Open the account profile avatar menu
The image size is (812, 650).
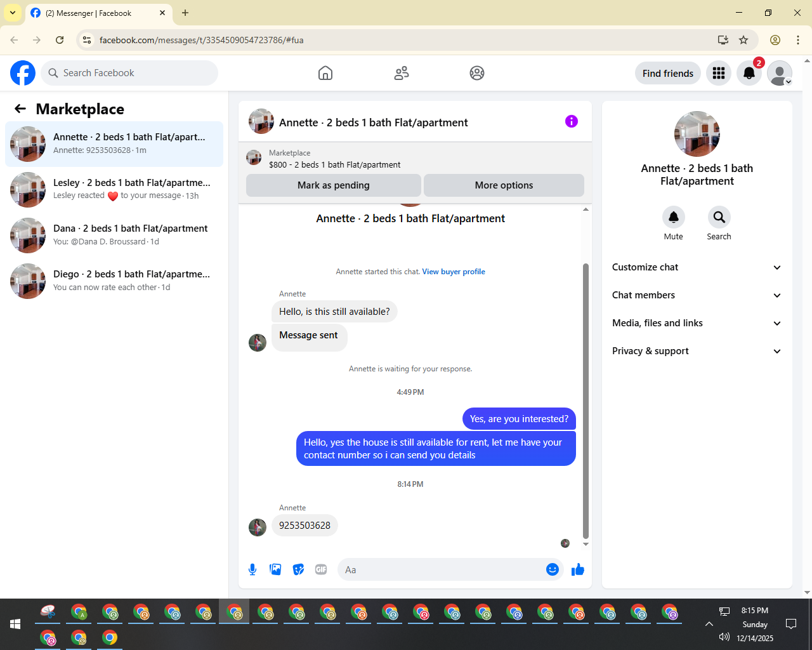780,73
